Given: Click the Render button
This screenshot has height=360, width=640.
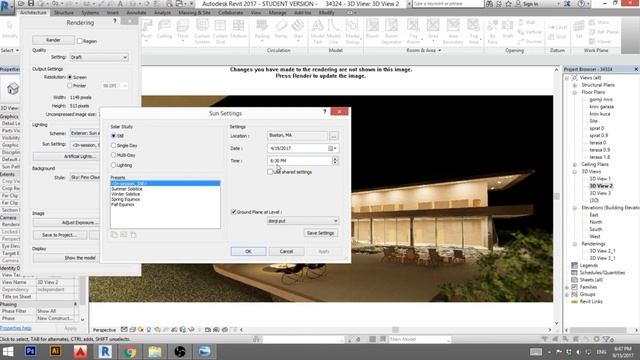Looking at the screenshot, I should 53,40.
